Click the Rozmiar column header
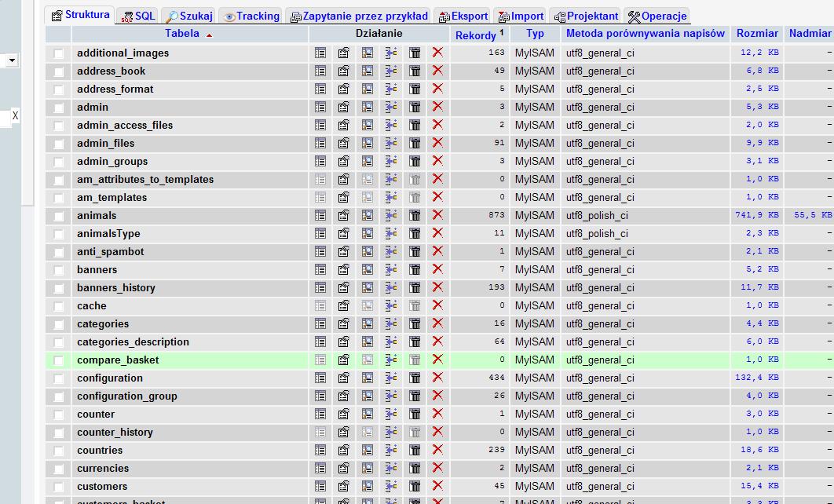 pos(757,34)
